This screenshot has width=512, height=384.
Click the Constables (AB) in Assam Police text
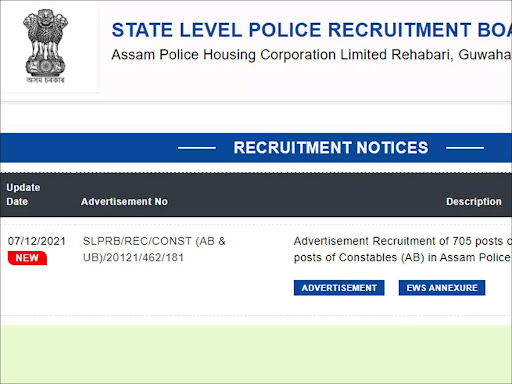point(402,257)
